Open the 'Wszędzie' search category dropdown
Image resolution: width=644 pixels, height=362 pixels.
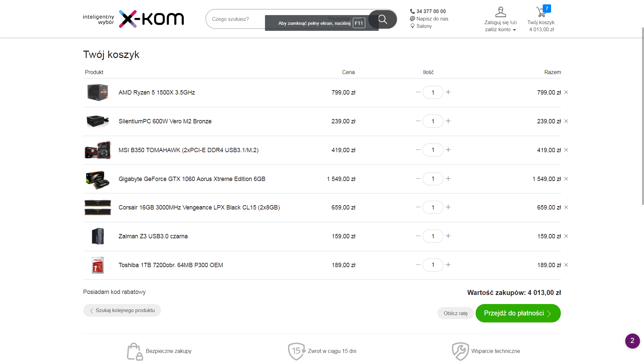[339, 18]
